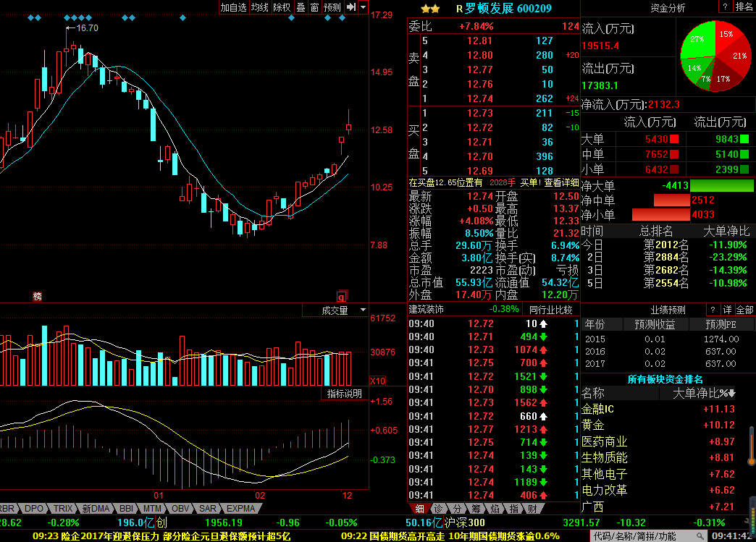Image resolution: width=756 pixels, height=542 pixels.
Task: Sort by 大单净比% column arrow
Action: 731,394
